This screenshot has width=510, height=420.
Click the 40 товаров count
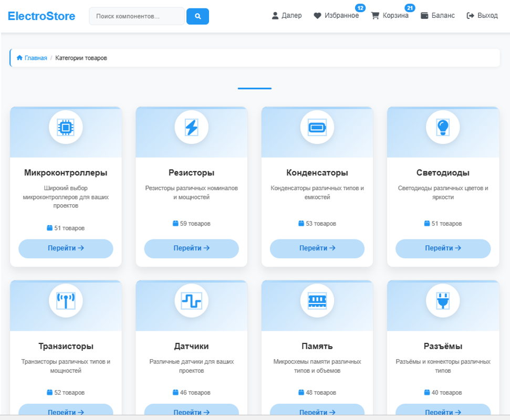[446, 393]
